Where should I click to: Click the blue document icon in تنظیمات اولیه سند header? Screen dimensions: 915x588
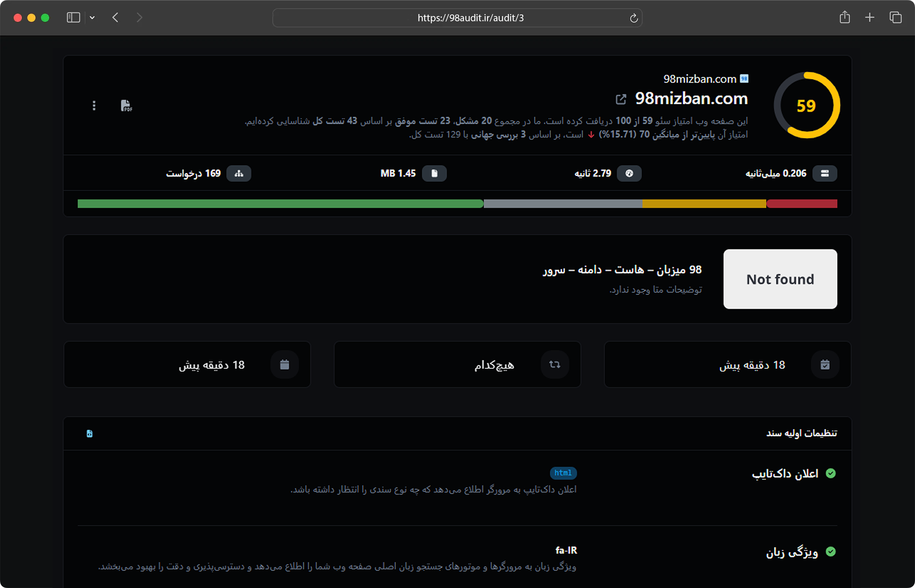[89, 433]
